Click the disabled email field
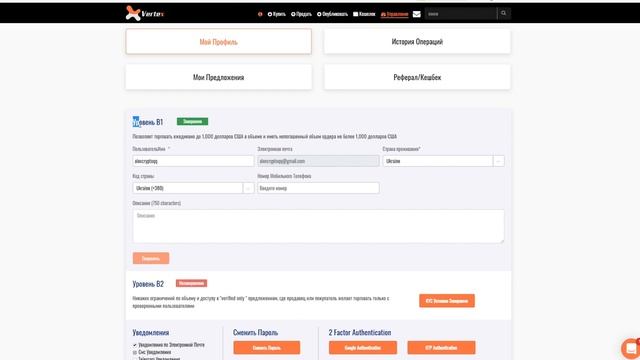 (x=318, y=161)
